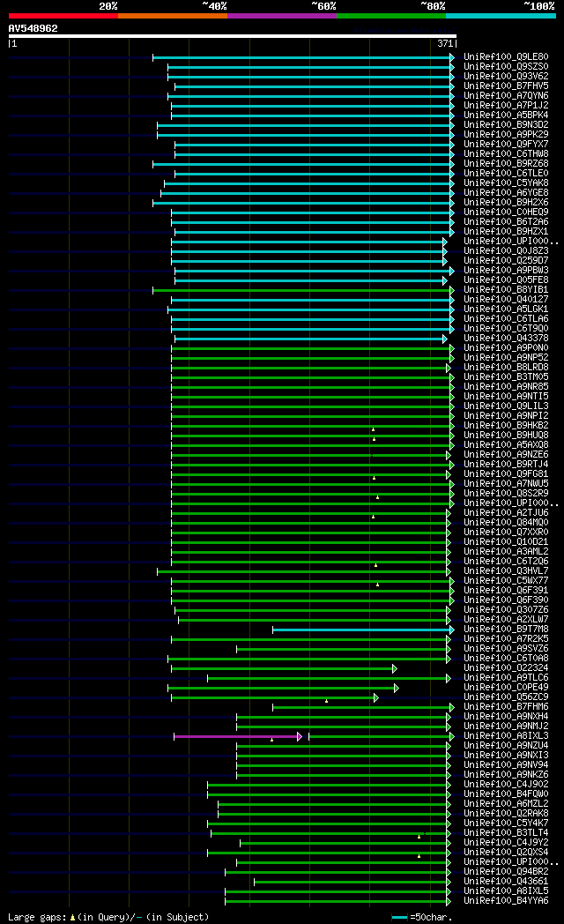Select hit label UniRef100_B9RTJ4
The image size is (564, 924).
pyautogui.click(x=506, y=465)
